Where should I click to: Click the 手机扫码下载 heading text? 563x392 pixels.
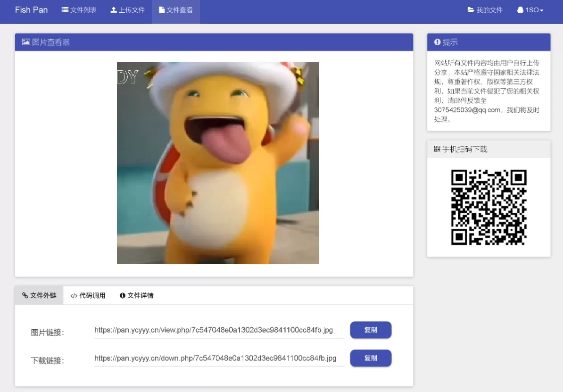[464, 149]
